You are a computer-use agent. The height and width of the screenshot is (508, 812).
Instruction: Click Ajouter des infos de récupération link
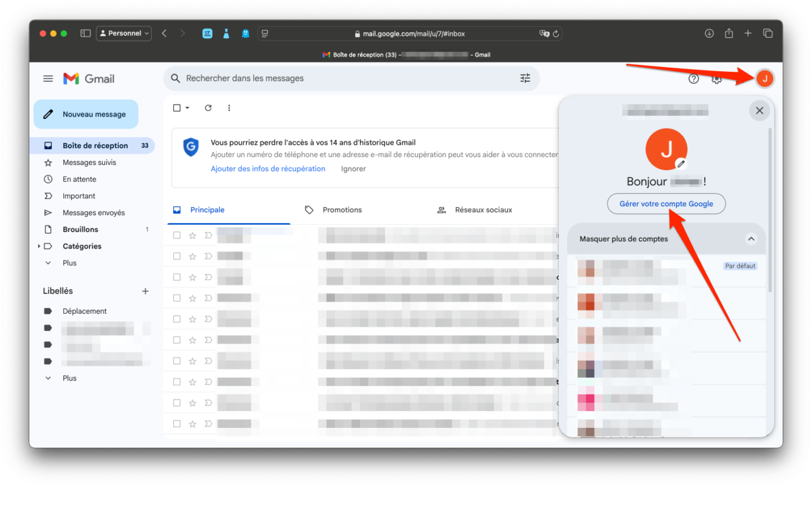point(268,169)
